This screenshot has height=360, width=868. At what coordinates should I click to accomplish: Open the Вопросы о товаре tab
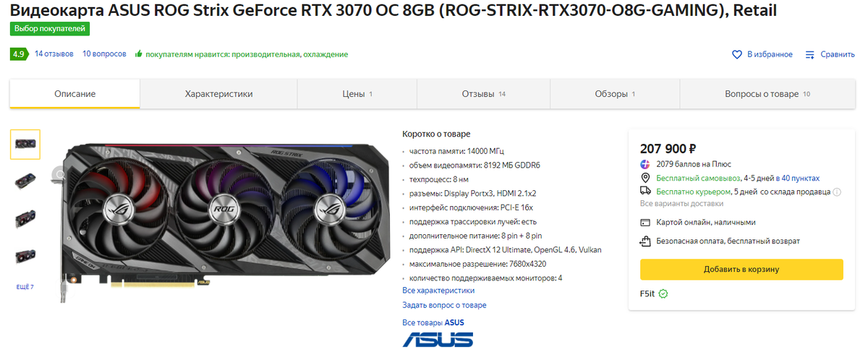click(767, 94)
